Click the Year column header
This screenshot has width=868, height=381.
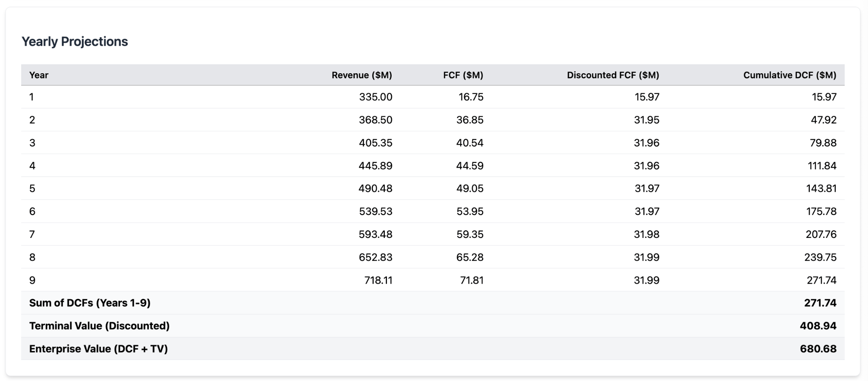click(x=39, y=75)
